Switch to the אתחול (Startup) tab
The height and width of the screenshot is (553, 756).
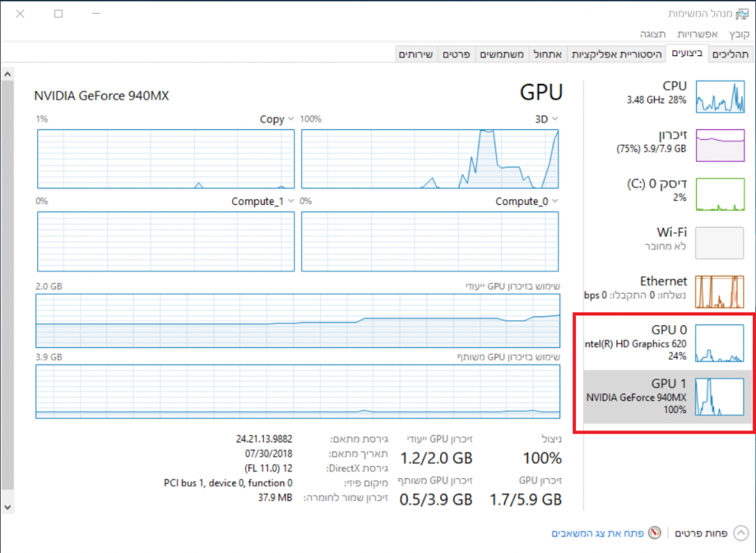(x=547, y=54)
